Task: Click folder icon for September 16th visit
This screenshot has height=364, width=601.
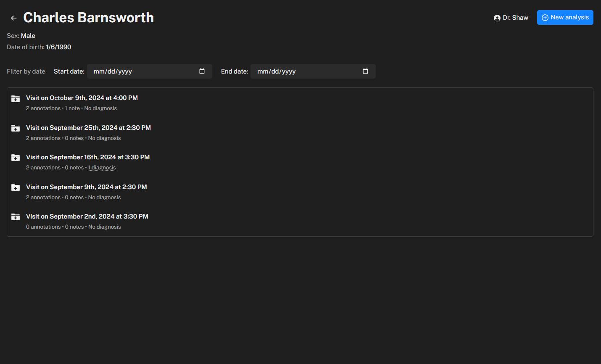Action: [x=16, y=158]
